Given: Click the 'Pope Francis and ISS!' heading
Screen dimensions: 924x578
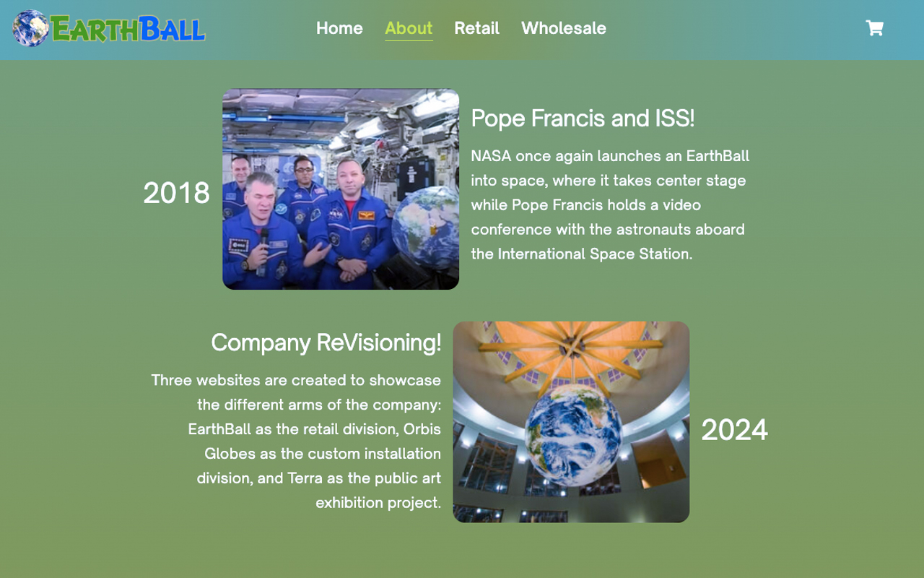Looking at the screenshot, I should click(583, 118).
